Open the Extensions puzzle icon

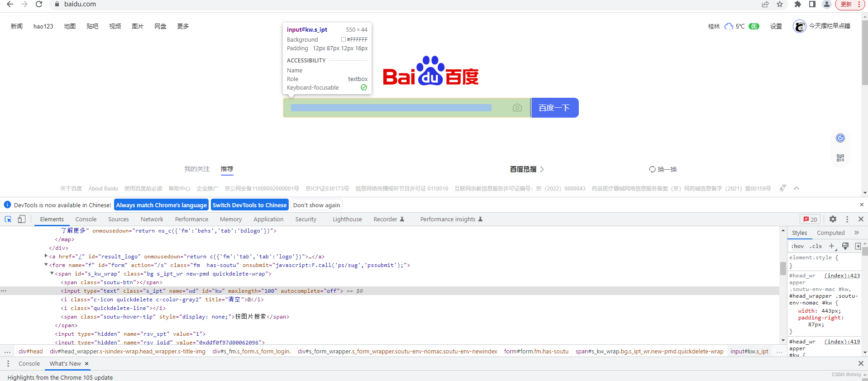point(798,4)
